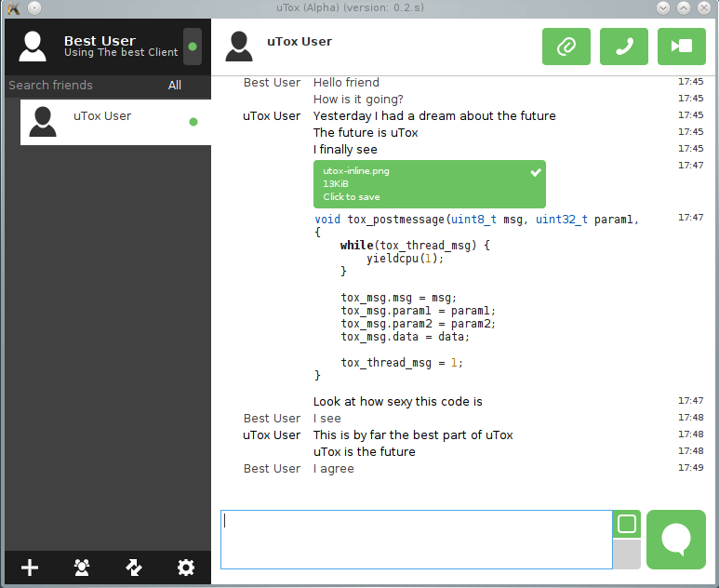Open the group chat icon in the bottom bar
This screenshot has width=719, height=588.
82,568
